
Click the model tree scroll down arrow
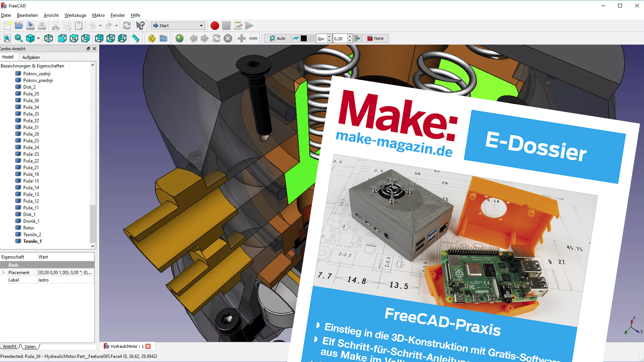click(93, 246)
